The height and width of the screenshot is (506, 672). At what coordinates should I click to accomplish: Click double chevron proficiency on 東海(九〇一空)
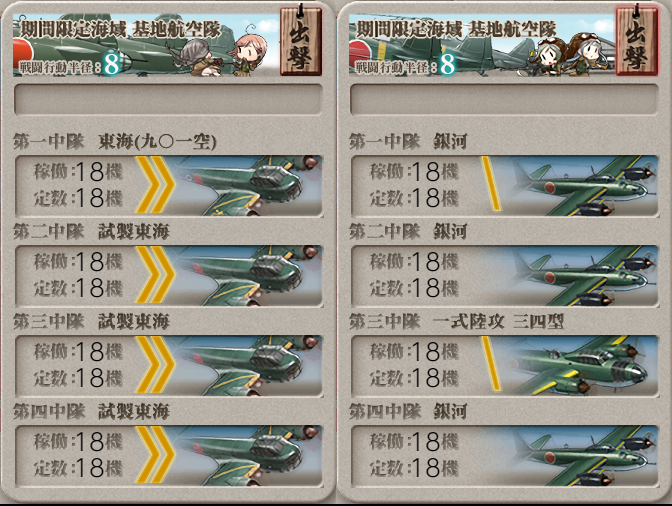(156, 185)
